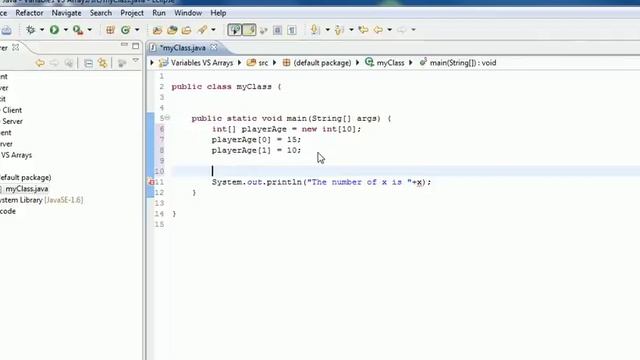Maximize the Package Explorer panel

136,46
